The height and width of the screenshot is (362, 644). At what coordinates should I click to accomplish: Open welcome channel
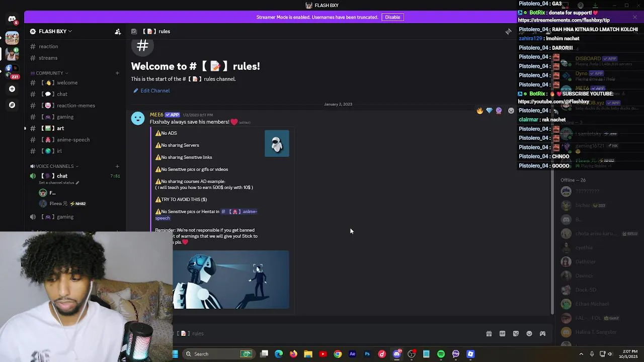click(74, 83)
